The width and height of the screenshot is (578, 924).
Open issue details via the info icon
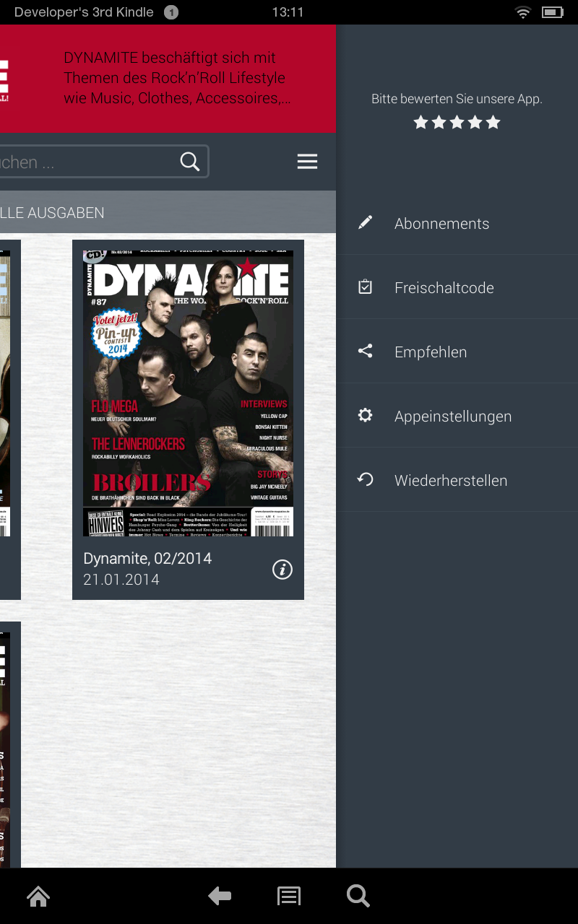click(x=282, y=570)
